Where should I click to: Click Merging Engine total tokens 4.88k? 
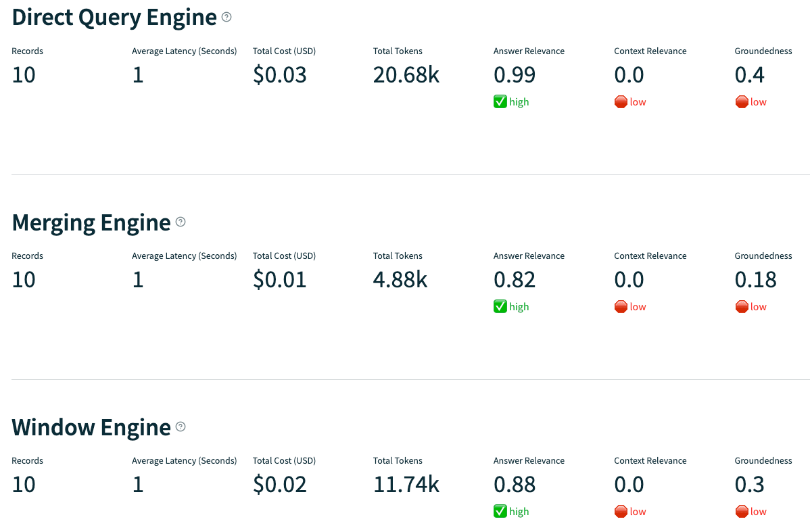click(x=400, y=280)
